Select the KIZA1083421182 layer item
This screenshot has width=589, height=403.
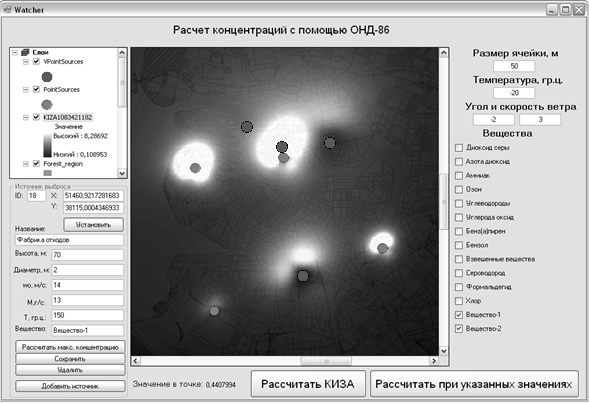68,117
